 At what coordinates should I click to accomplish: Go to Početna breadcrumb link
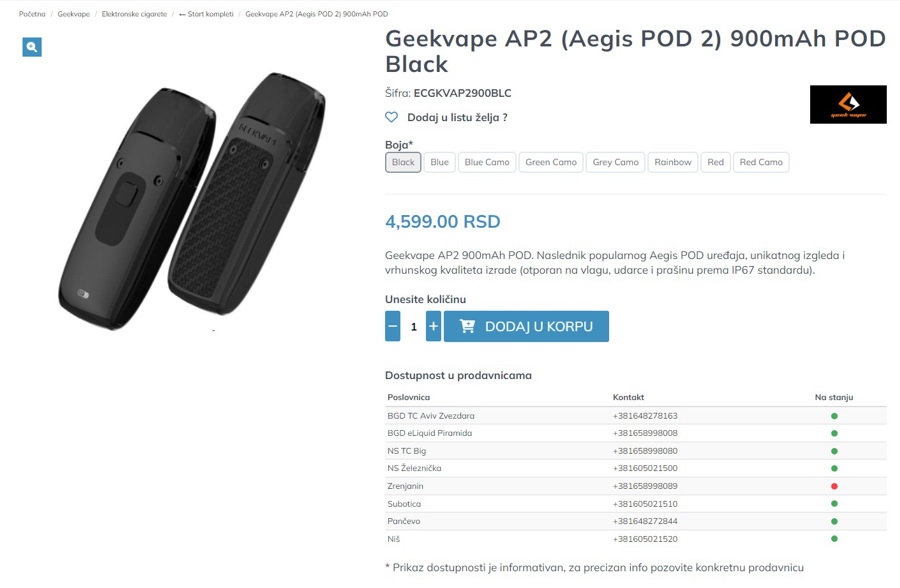pos(32,14)
